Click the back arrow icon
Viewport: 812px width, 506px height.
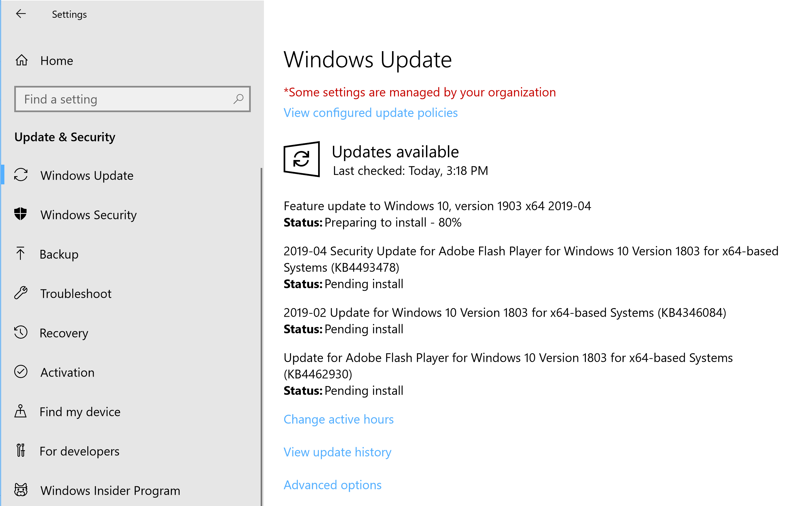point(21,14)
